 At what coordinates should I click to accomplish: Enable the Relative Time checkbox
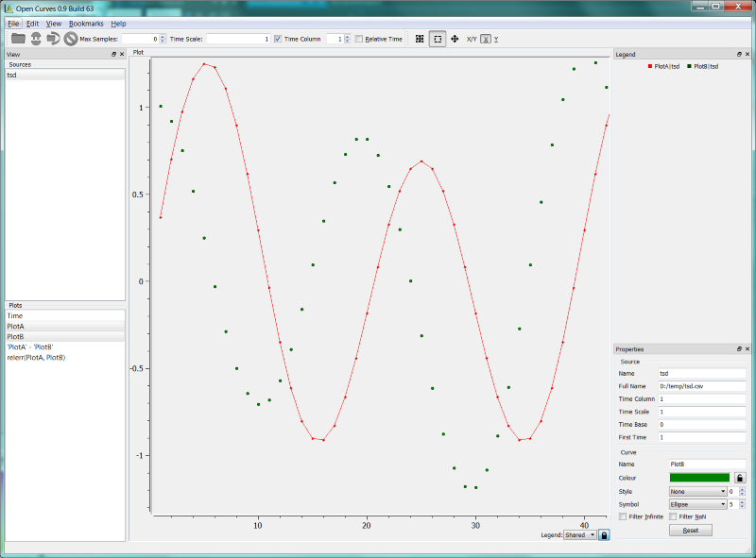coord(359,39)
